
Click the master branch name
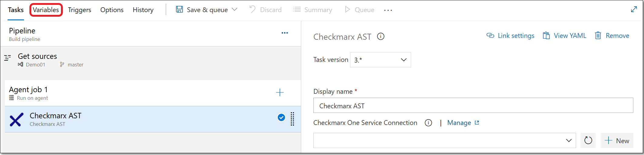pos(76,65)
